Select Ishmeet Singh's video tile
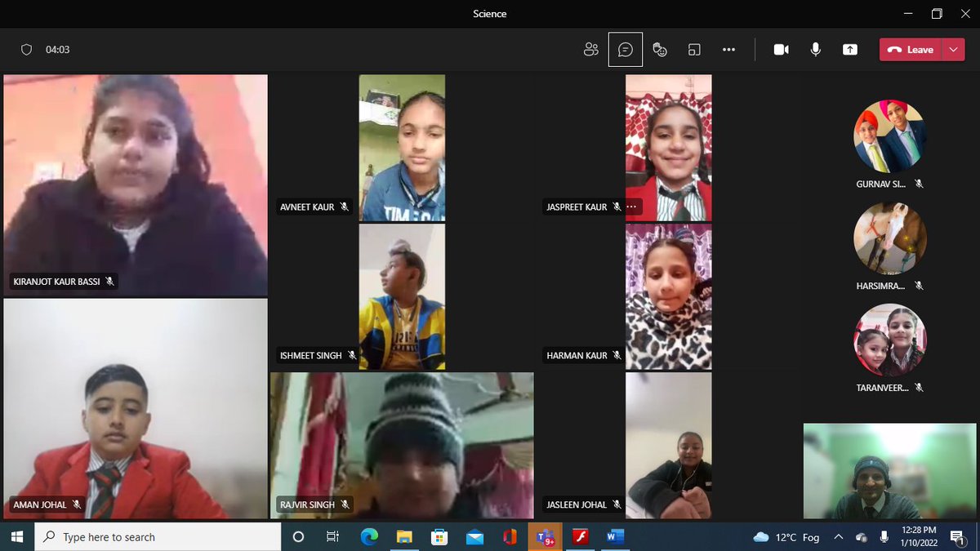The image size is (980, 551). [402, 297]
